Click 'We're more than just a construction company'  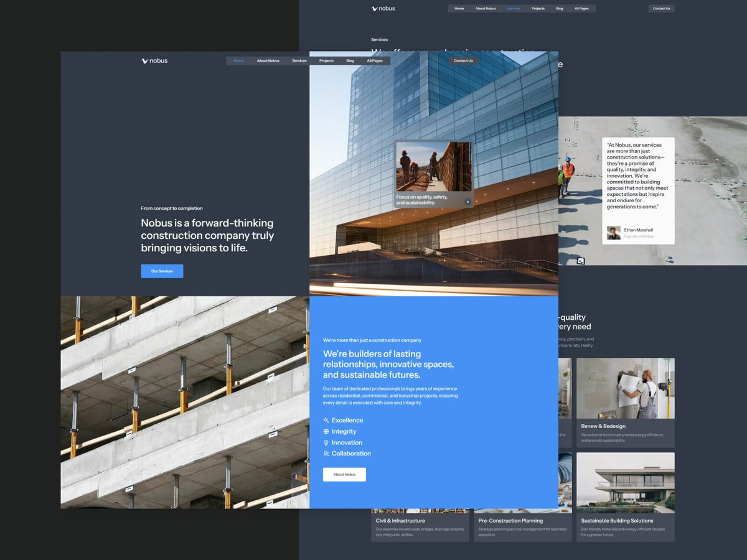tap(372, 340)
